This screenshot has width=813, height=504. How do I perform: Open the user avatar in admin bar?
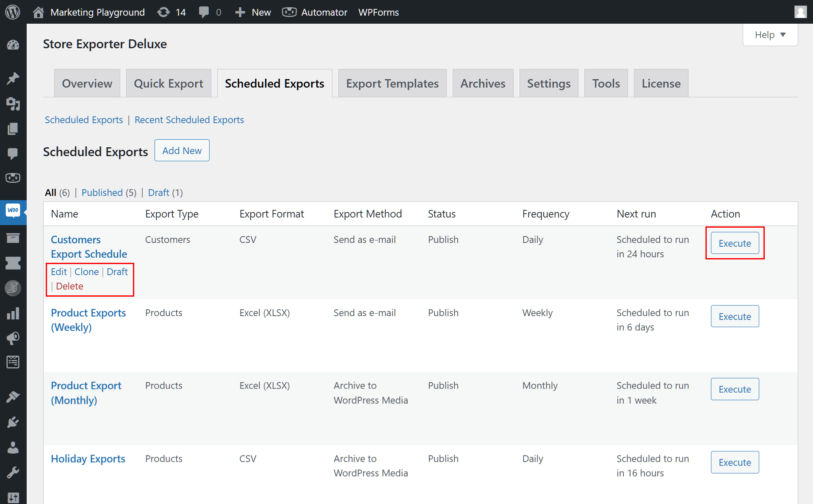tap(800, 12)
